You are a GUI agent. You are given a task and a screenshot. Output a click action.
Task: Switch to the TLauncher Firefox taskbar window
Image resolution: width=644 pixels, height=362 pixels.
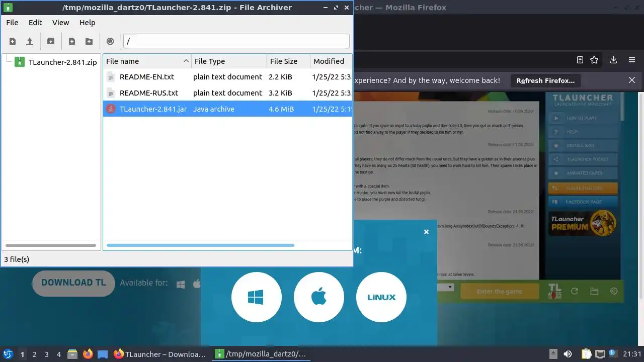(x=160, y=354)
